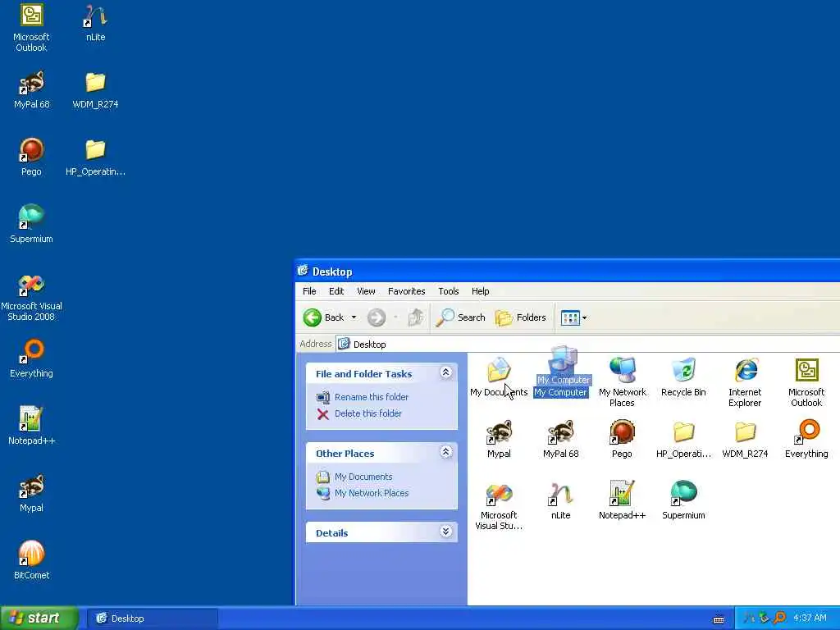
Task: Select the Pego desktop shortcut
Action: pos(31,157)
